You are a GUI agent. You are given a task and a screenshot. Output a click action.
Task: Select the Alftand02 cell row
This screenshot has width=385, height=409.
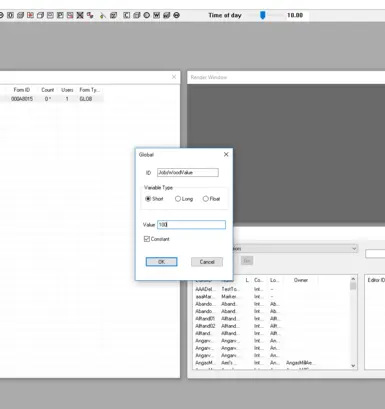point(272,326)
